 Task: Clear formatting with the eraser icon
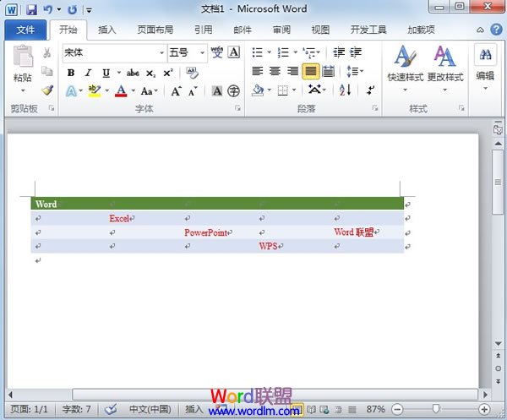192,73
